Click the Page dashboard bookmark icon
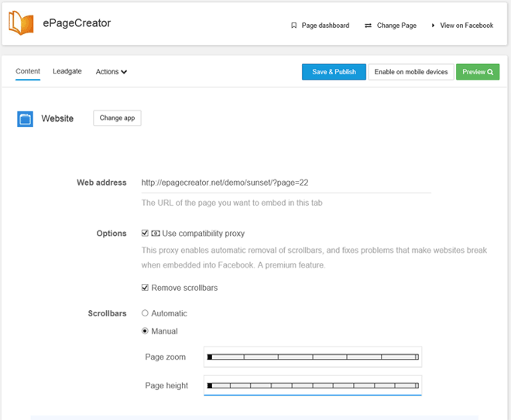The width and height of the screenshot is (511, 420). pyautogui.click(x=294, y=26)
